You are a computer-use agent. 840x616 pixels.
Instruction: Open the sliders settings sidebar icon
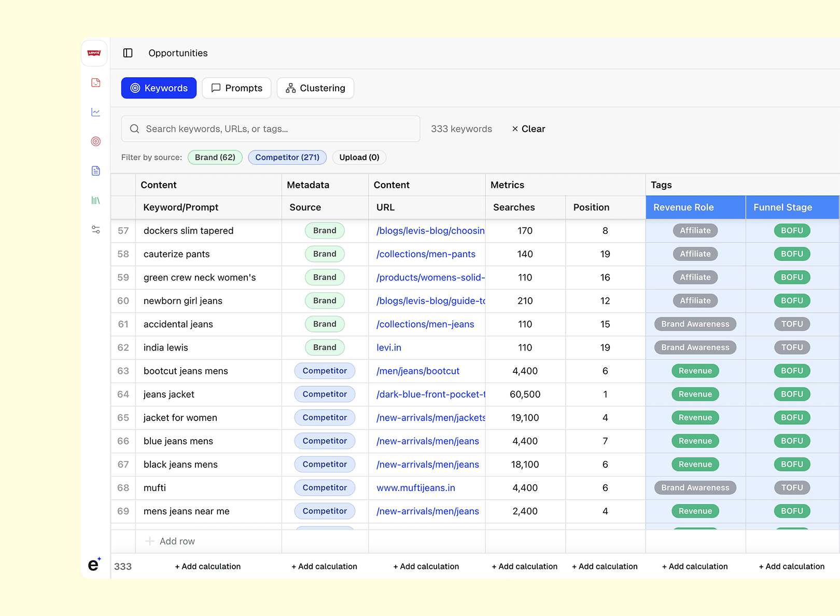click(96, 230)
